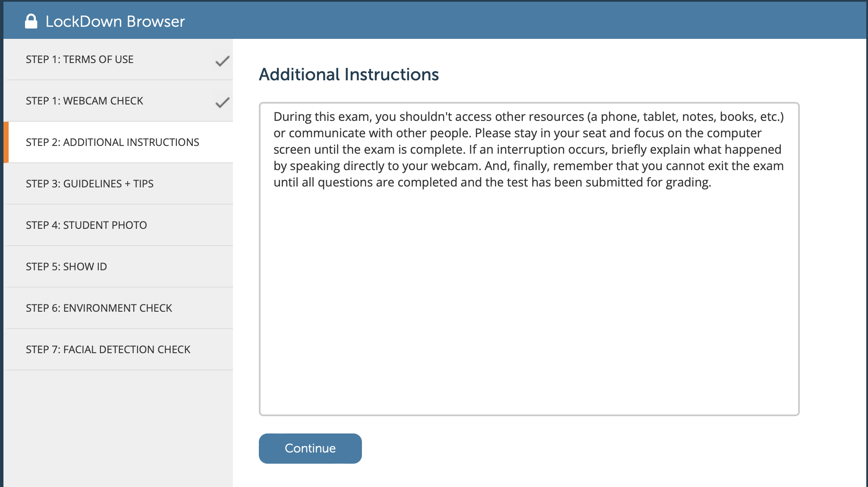
Task: Select Step 2: Additional Instructions
Action: tap(118, 142)
